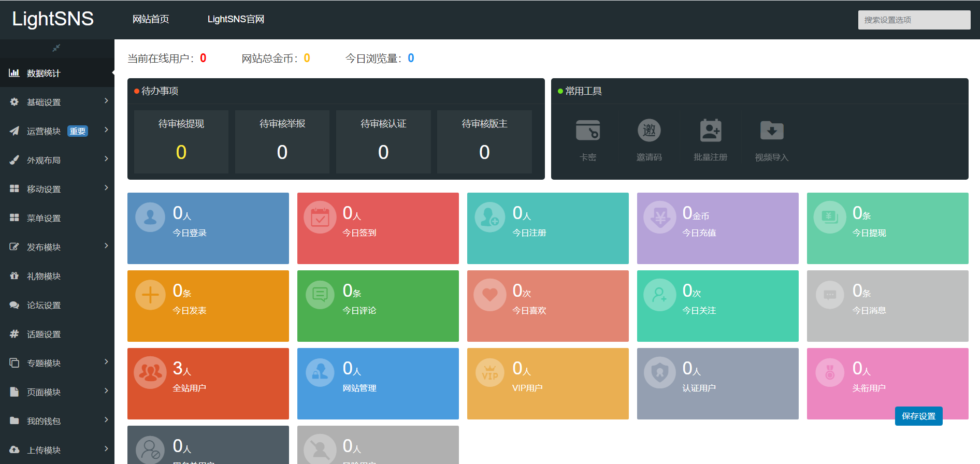Screen dimensions: 980x464
Task: Open the 网站首页 top navigation item
Action: [x=151, y=19]
